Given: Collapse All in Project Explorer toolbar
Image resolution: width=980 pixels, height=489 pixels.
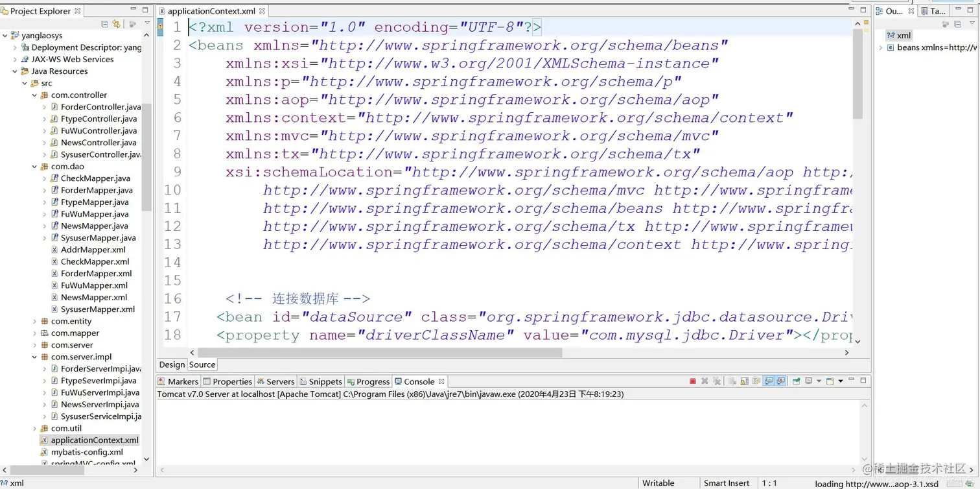Looking at the screenshot, I should pyautogui.click(x=104, y=24).
